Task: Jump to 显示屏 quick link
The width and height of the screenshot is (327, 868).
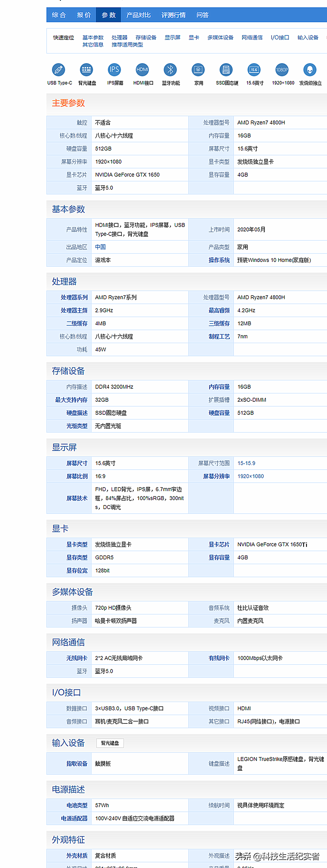Action: point(172,38)
